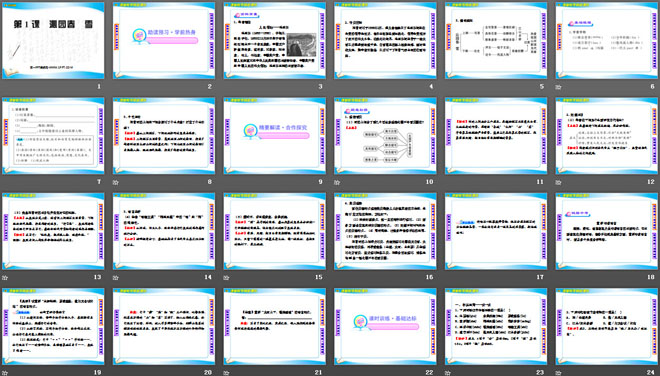This screenshot has height=376, width=660.
Task: Select slide 15 thumbnail
Action: tap(274, 231)
